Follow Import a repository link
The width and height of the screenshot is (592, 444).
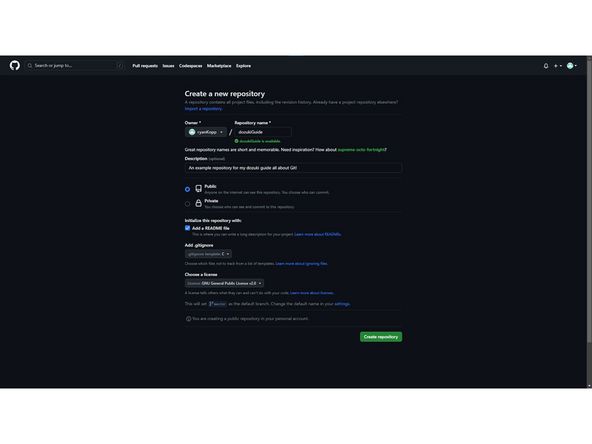(x=203, y=109)
